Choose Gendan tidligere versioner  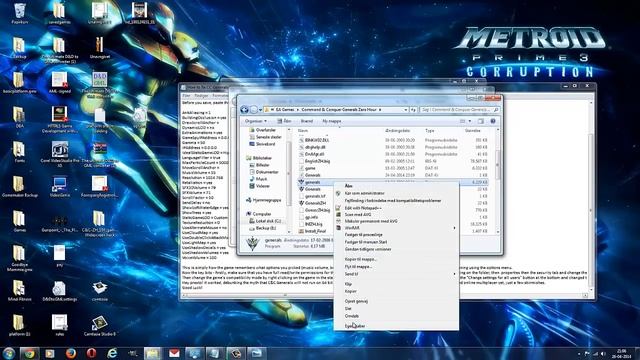pos(396,249)
